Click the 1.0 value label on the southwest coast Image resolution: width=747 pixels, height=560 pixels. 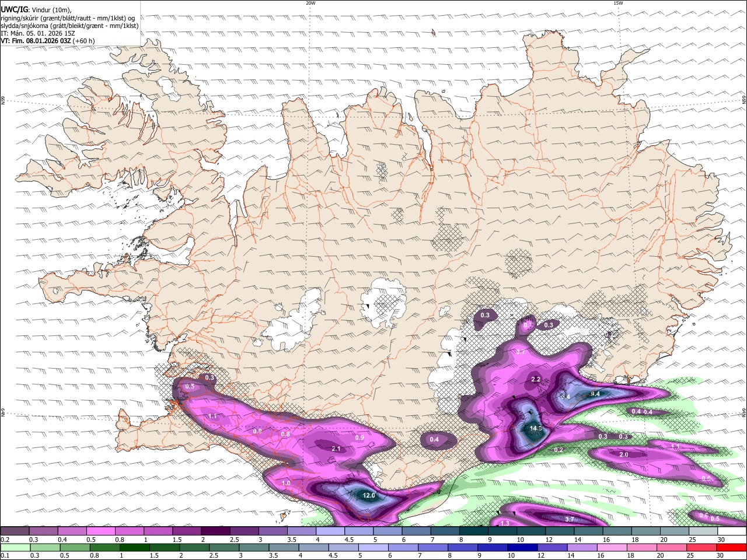click(286, 484)
